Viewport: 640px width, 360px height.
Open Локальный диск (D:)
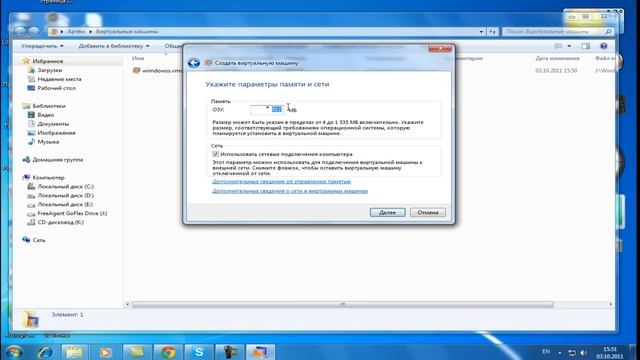tap(65, 196)
